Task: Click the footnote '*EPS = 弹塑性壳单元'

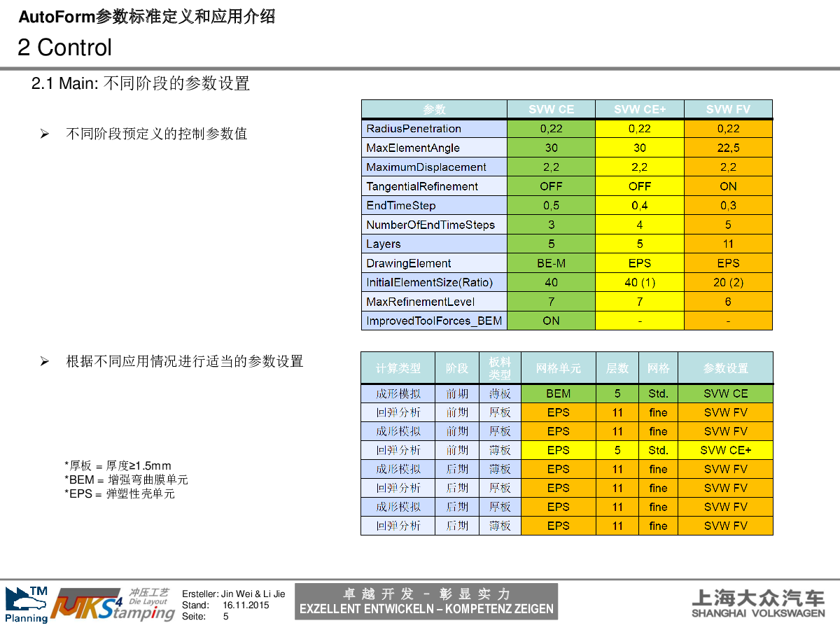Action: 119,494
